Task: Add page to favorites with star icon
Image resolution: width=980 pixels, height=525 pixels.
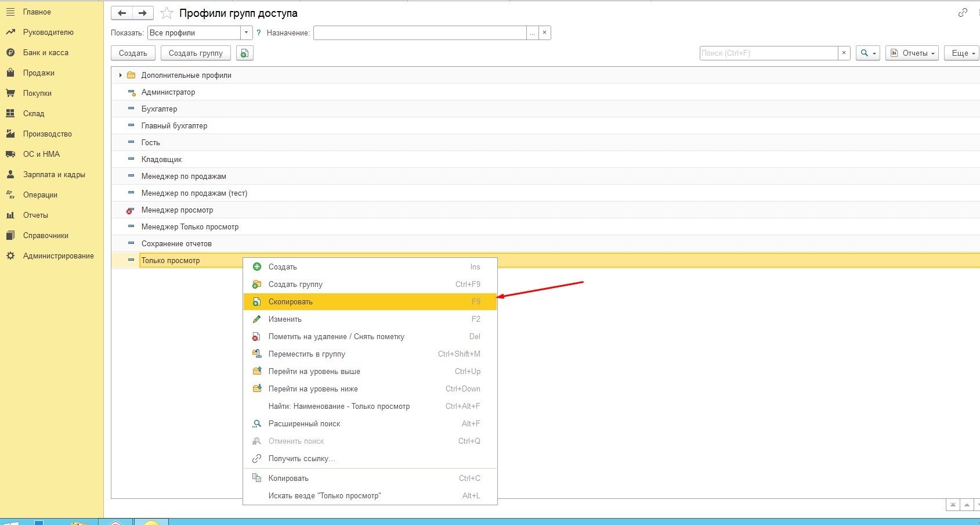Action: pos(167,13)
